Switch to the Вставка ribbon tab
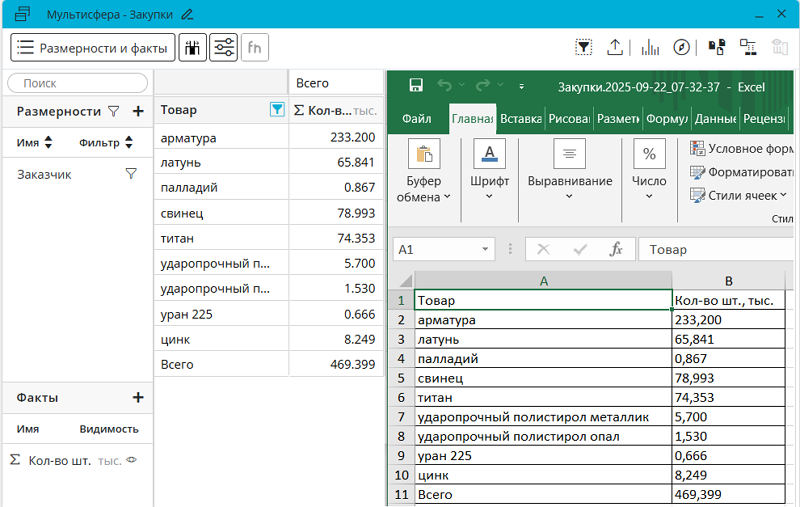800x507 pixels. (520, 119)
